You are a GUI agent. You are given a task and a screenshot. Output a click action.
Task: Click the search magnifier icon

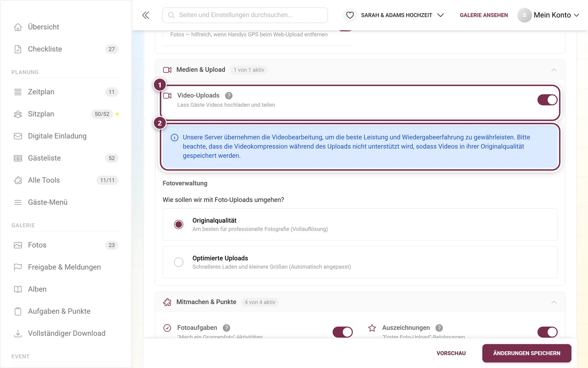tap(171, 15)
